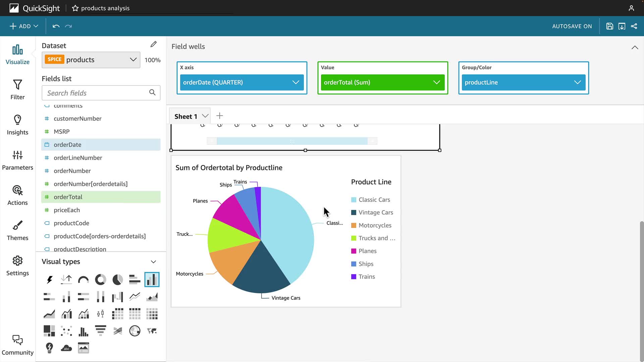The width and height of the screenshot is (644, 362).
Task: Select the pie chart visual type
Action: (117, 280)
